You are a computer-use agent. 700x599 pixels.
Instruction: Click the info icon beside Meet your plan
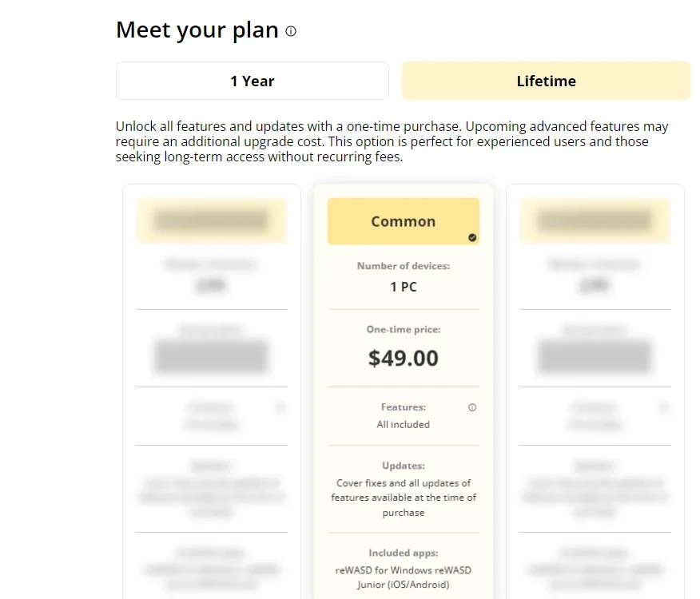click(291, 31)
